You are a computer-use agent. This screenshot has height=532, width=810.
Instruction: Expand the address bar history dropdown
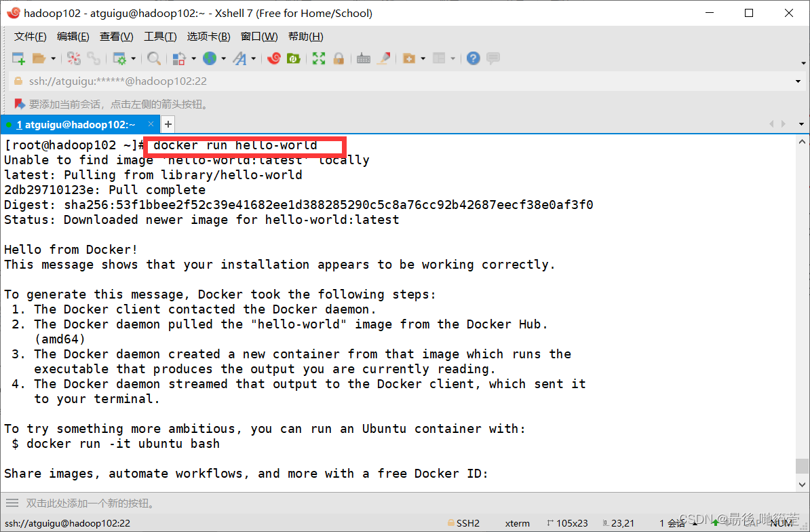pos(798,81)
